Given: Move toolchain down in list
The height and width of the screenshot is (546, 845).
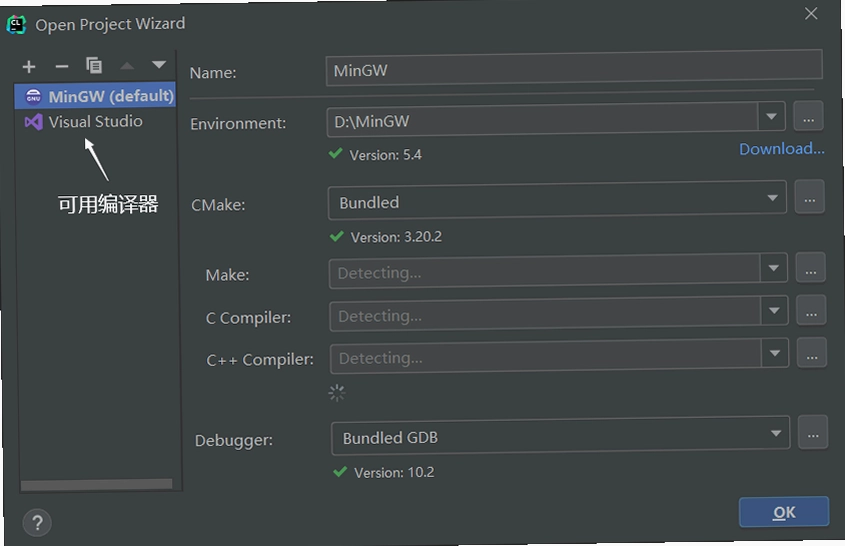Looking at the screenshot, I should (x=159, y=65).
